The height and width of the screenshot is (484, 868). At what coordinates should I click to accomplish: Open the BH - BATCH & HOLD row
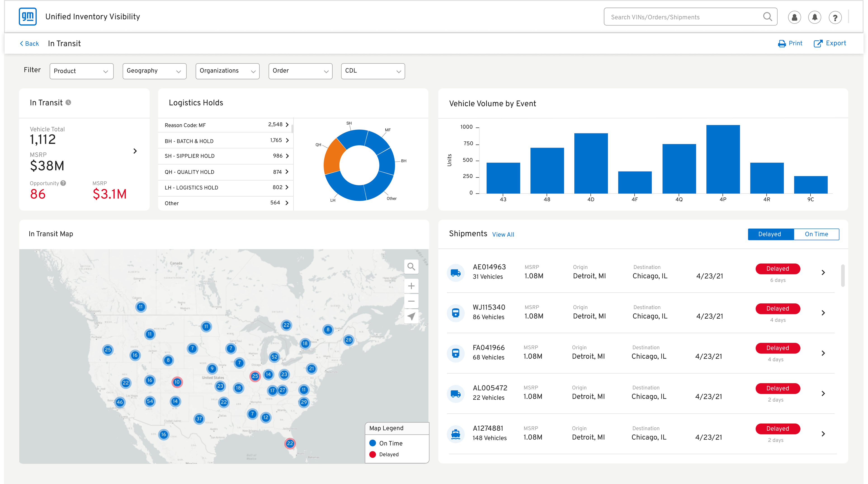226,140
